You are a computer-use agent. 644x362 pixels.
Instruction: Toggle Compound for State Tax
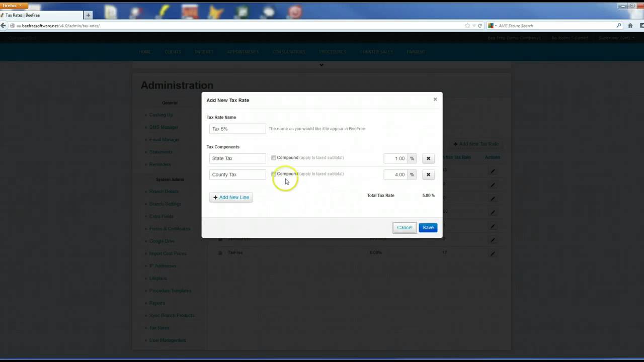tap(274, 158)
